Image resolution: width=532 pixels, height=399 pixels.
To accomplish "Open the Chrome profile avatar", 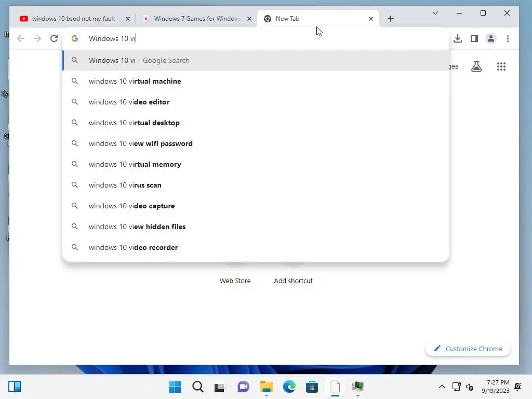I will click(490, 38).
